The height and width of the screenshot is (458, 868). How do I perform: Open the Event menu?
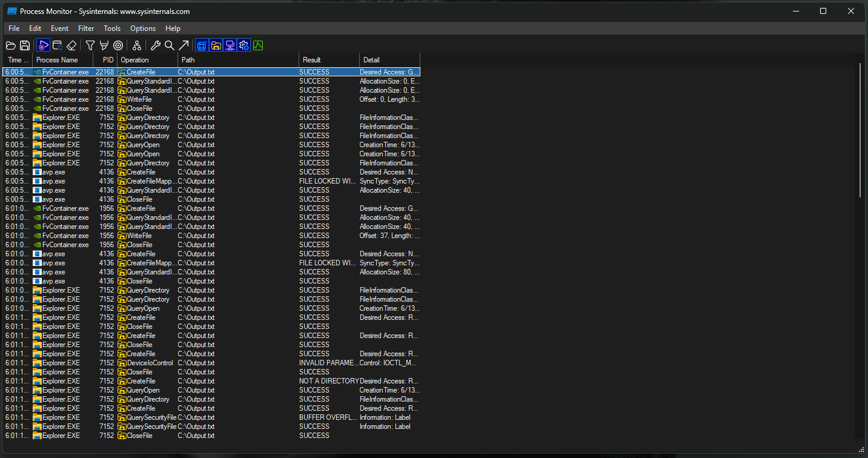[x=59, y=28]
